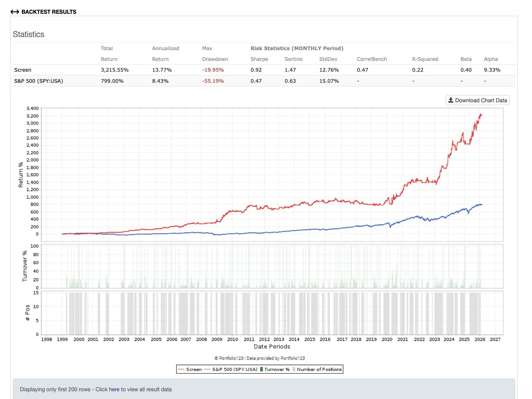Select the 'Turnover %' legend label
Screen dimensions: 532x399
click(277, 369)
